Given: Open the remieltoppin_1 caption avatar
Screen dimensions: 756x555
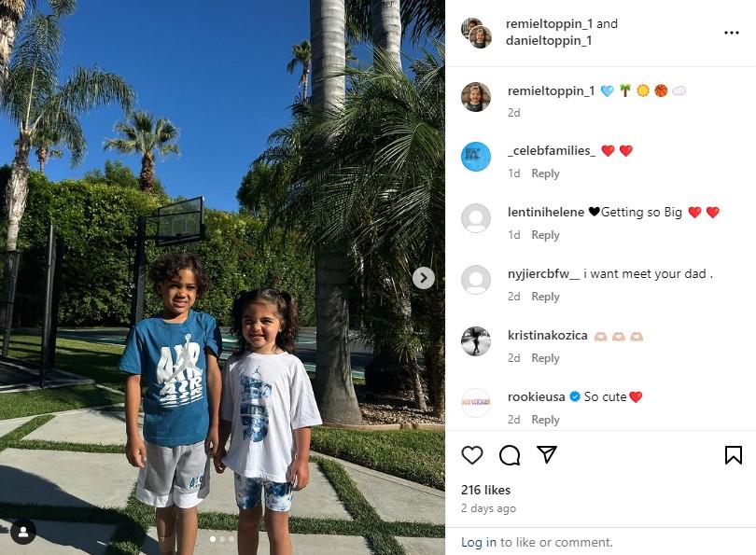Looking at the screenshot, I should click(x=476, y=97).
